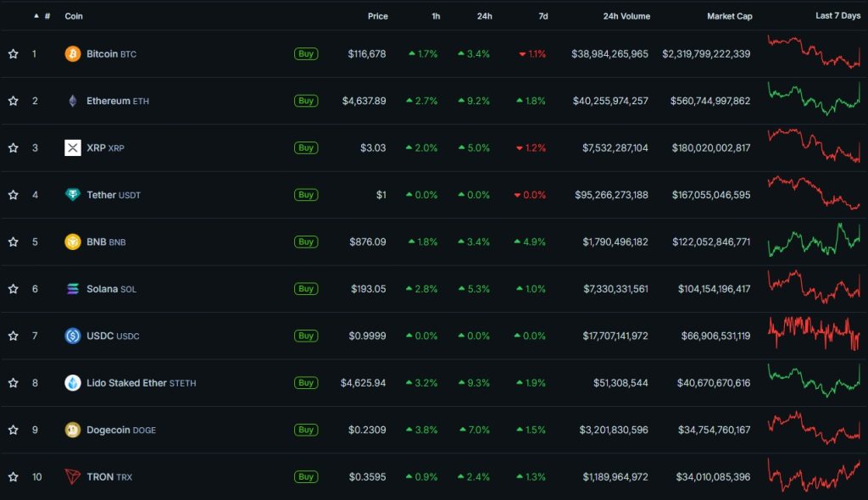The width and height of the screenshot is (868, 500).
Task: Click the Solana SOL coin logo
Action: (x=75, y=288)
